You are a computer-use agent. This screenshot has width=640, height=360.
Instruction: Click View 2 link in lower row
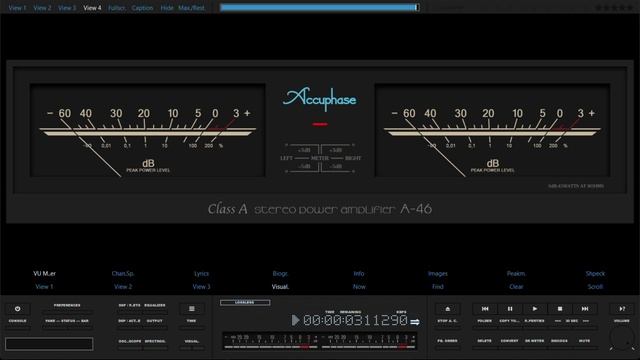[x=123, y=287]
